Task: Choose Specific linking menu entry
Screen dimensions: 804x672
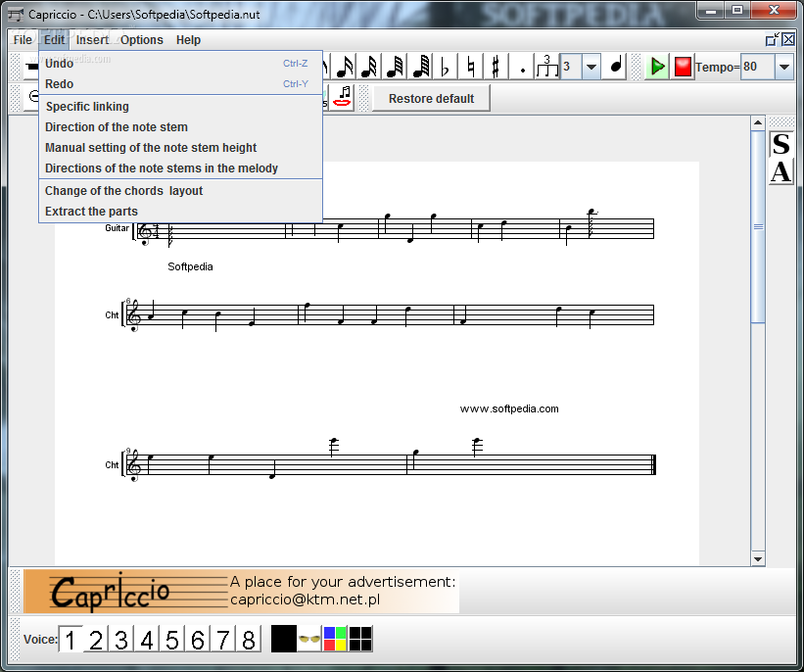Action: [180, 107]
